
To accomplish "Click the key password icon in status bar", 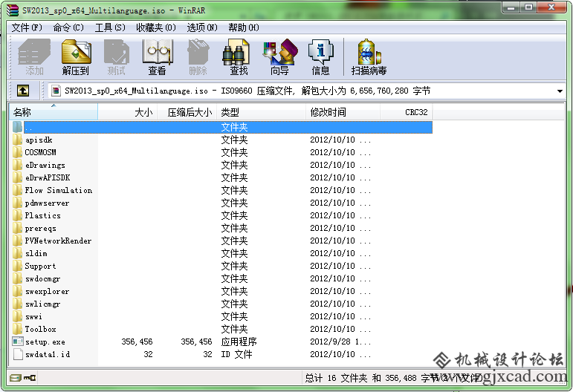I will [30, 378].
